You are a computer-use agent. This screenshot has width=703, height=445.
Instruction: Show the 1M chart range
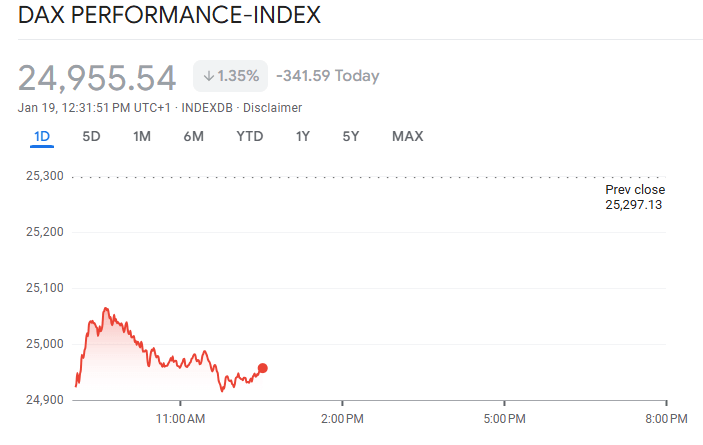point(142,136)
